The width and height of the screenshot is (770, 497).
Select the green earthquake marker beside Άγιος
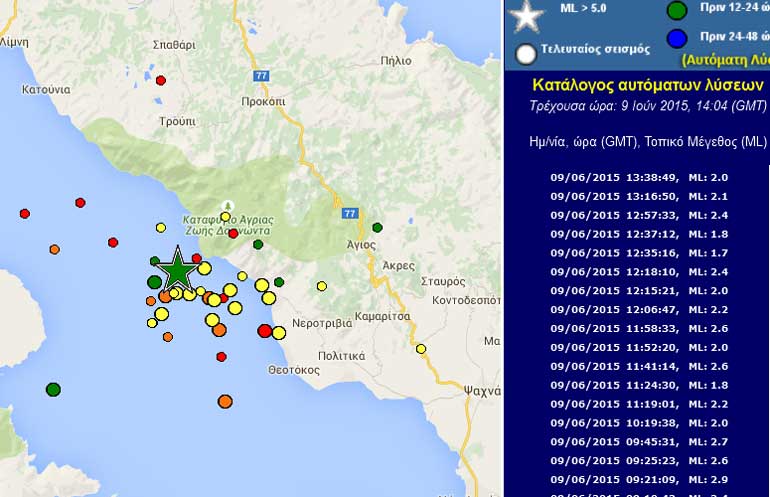click(x=377, y=228)
